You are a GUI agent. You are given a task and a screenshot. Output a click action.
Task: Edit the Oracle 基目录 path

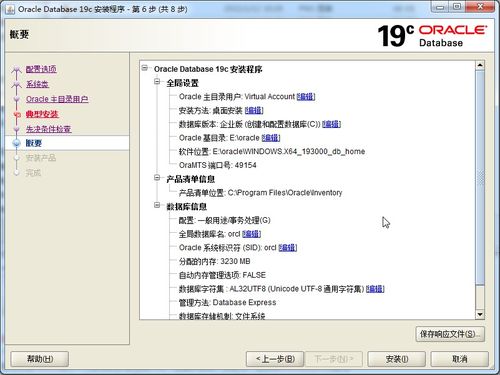(271, 138)
